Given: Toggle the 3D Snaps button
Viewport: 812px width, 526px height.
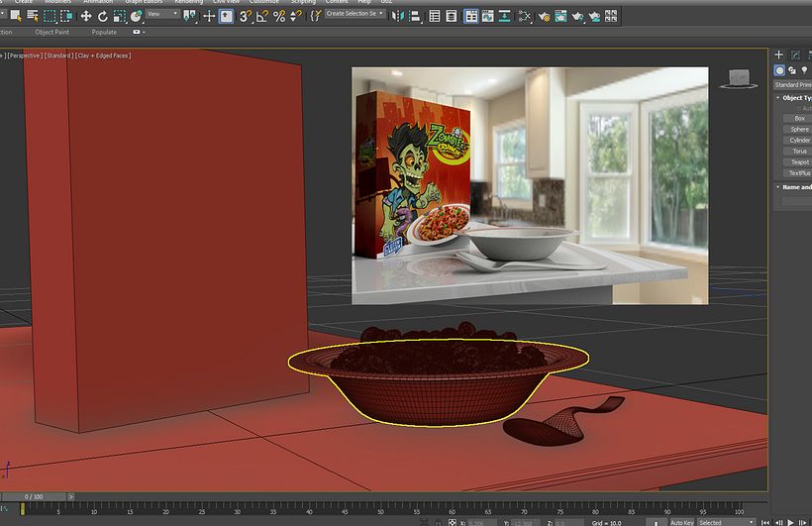Looking at the screenshot, I should [x=246, y=16].
